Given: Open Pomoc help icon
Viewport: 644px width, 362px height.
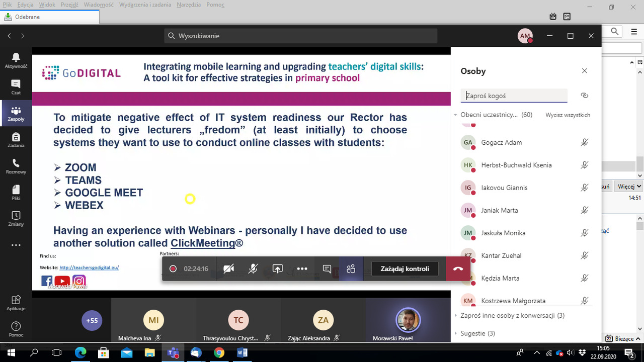Looking at the screenshot, I should [x=16, y=329].
